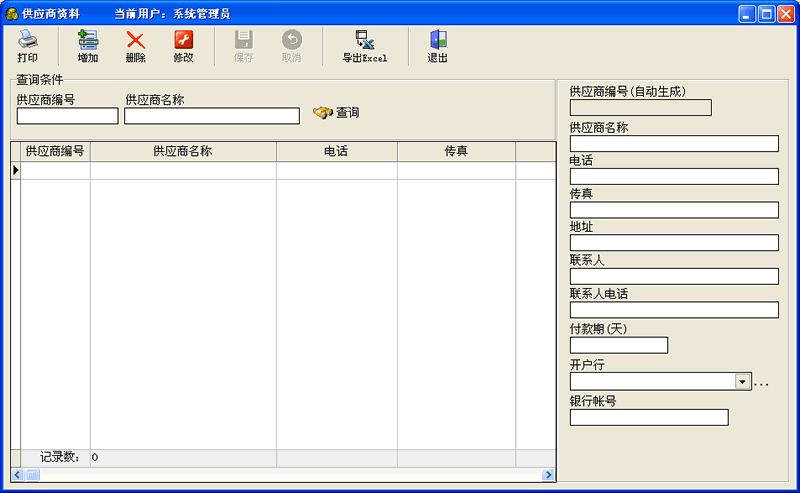Click the 删除 red X icon

136,39
